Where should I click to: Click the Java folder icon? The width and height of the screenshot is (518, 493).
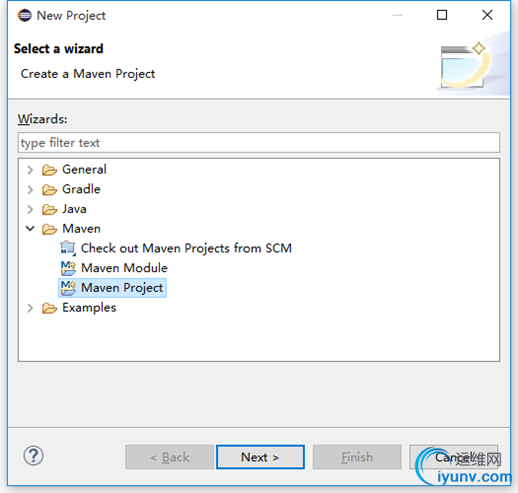click(x=50, y=209)
